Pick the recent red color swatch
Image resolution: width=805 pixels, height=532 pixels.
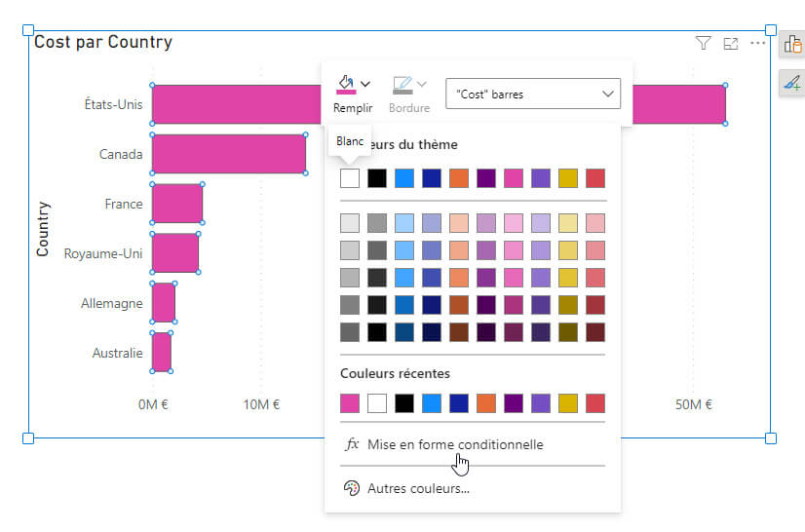click(x=595, y=403)
